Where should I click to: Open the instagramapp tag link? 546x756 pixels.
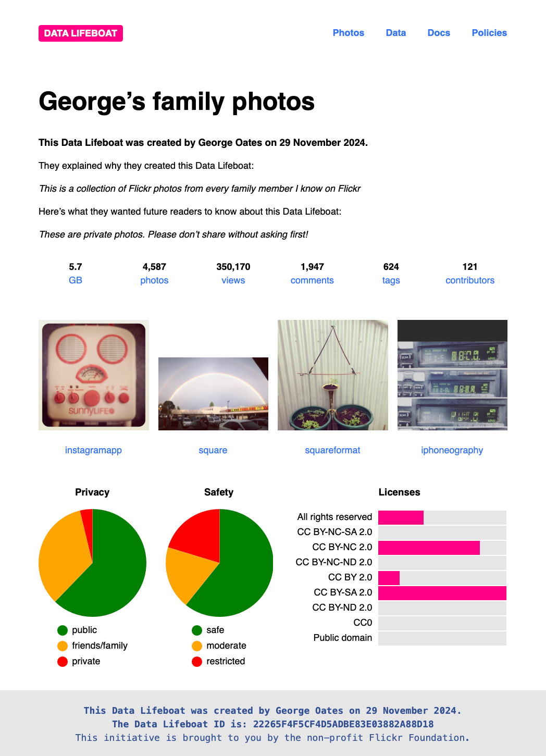point(93,450)
